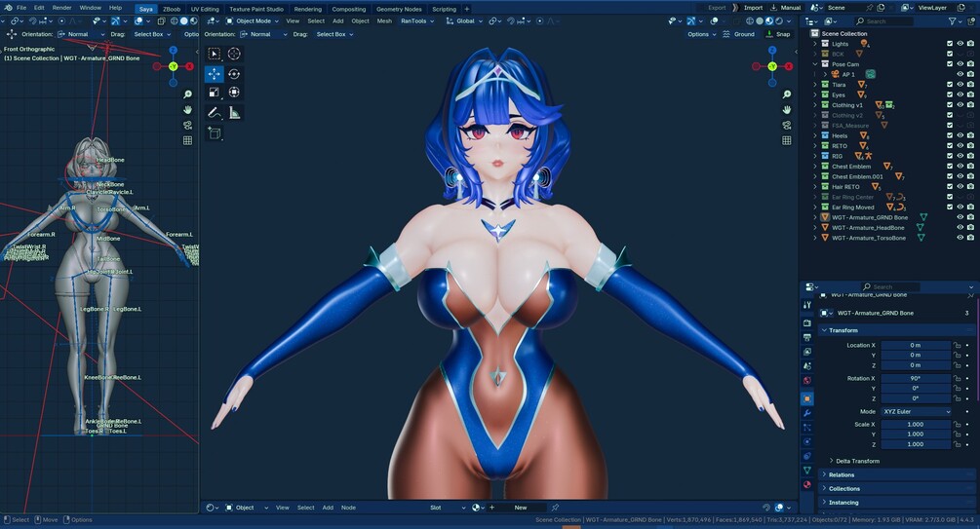Screen dimensions: 980x529
Task: Hide the RIG collection eye icon
Action: pos(960,156)
